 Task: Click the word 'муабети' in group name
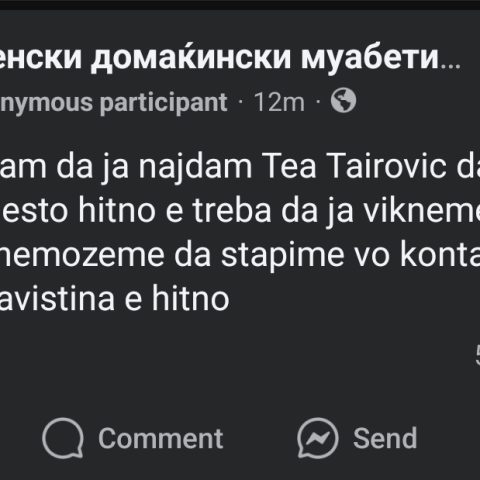(x=370, y=59)
